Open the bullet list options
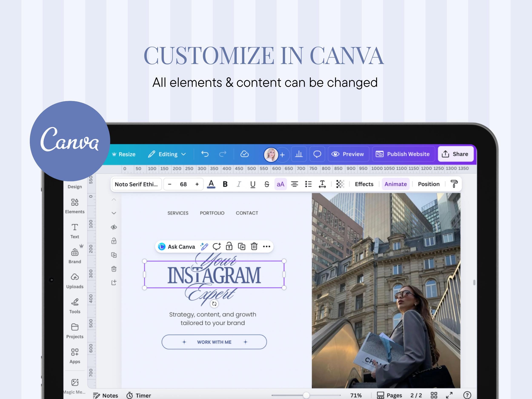This screenshot has height=399, width=532. pyautogui.click(x=308, y=184)
